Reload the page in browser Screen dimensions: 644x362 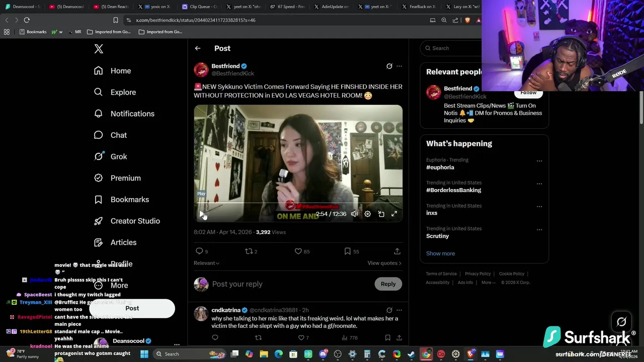[27, 20]
